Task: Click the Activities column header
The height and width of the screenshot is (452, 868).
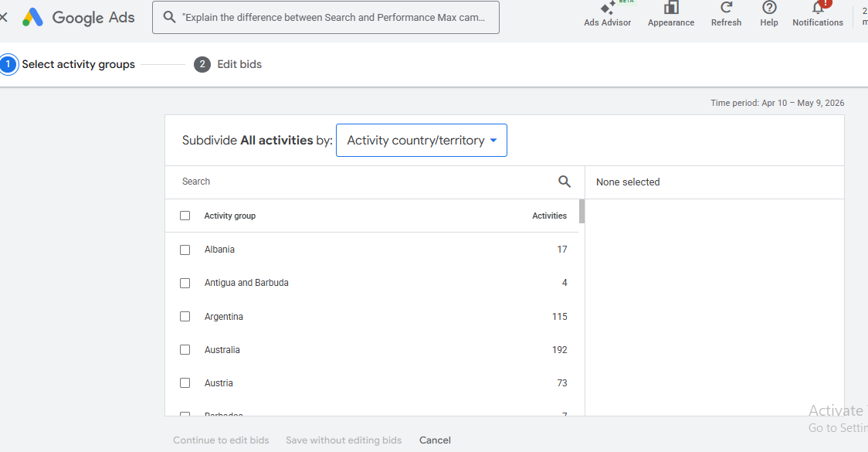Action: point(549,216)
